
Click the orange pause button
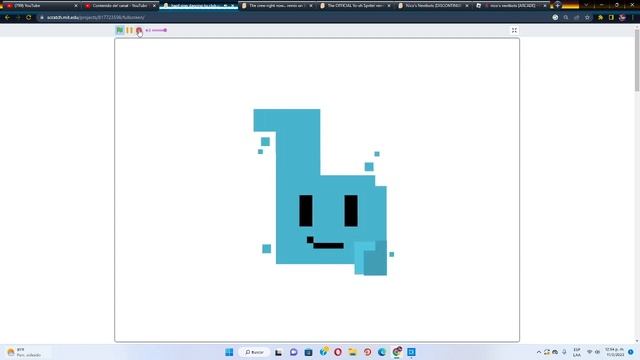click(129, 30)
